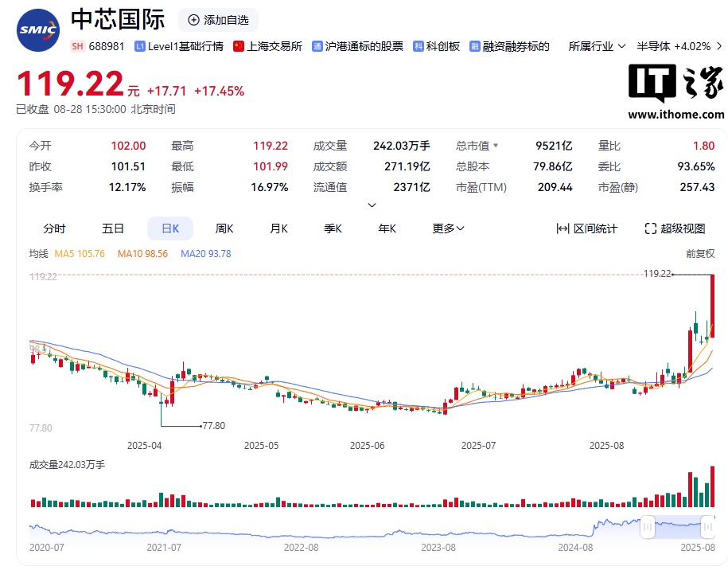
Task: Click the 融资融券标的 badge icon
Action: click(475, 46)
